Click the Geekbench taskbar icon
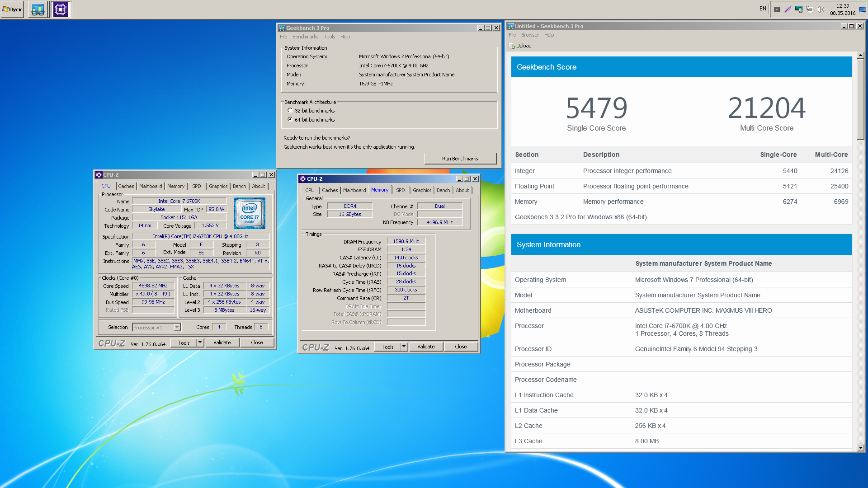The width and height of the screenshot is (868, 488). (38, 9)
